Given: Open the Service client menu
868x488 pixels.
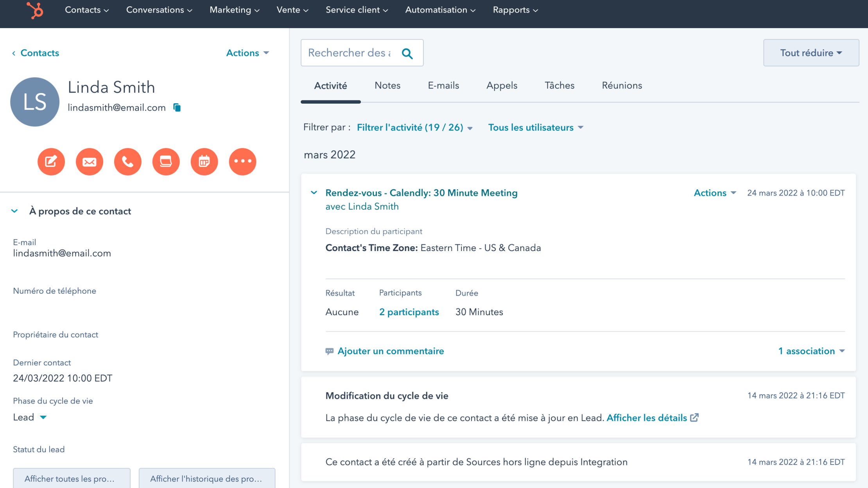Looking at the screenshot, I should click(357, 10).
